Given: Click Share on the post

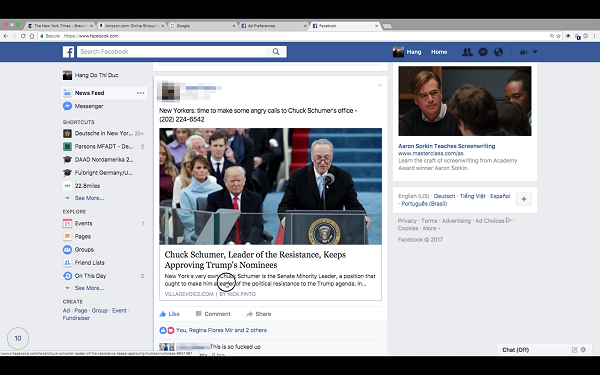Looking at the screenshot, I should click(259, 314).
